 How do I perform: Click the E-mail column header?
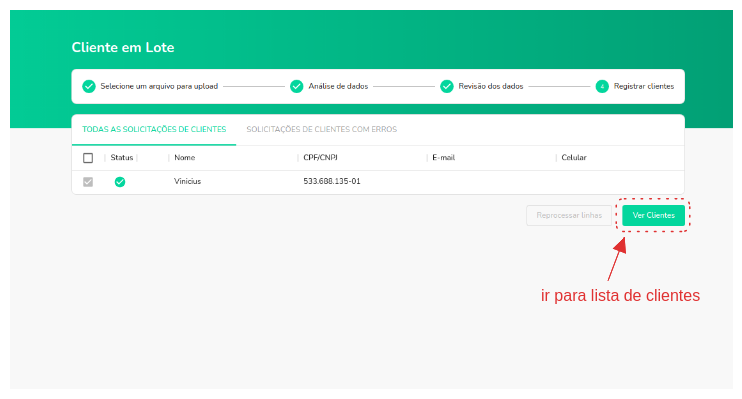click(443, 158)
